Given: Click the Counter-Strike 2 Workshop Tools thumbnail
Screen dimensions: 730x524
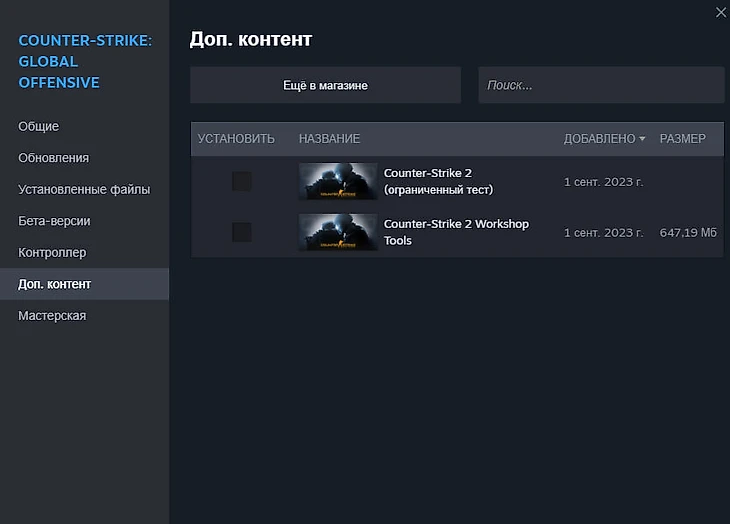Looking at the screenshot, I should pos(338,232).
